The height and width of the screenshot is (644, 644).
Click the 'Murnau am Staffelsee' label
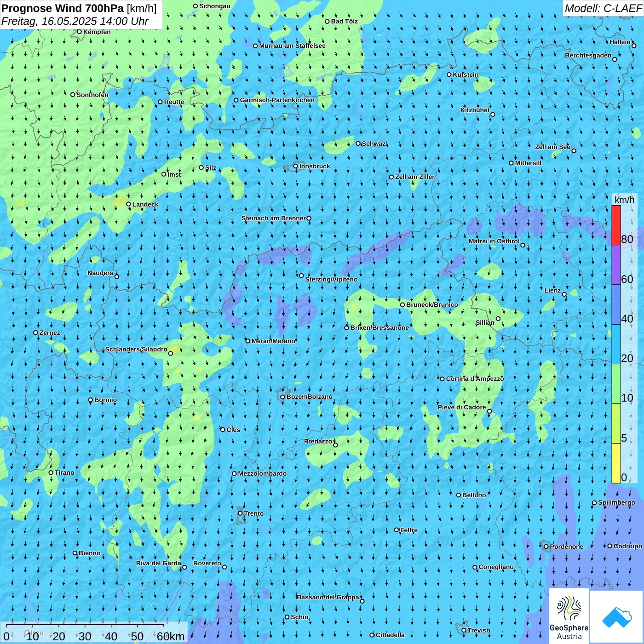point(292,46)
